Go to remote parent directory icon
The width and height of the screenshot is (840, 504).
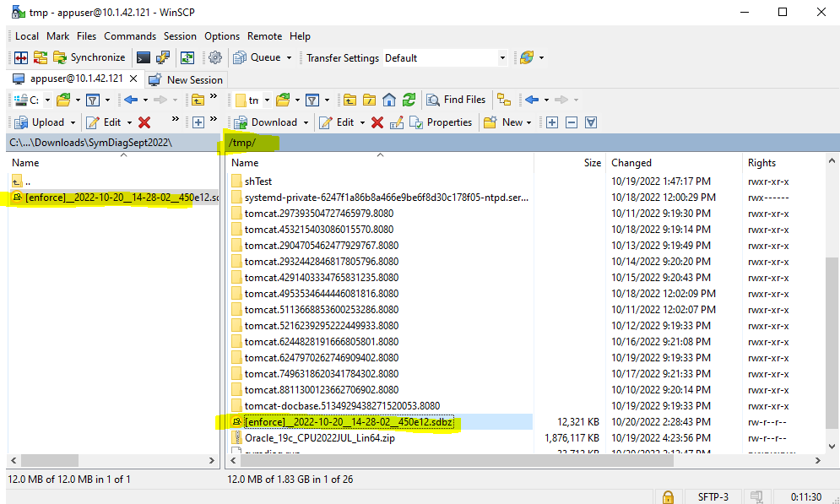[350, 100]
